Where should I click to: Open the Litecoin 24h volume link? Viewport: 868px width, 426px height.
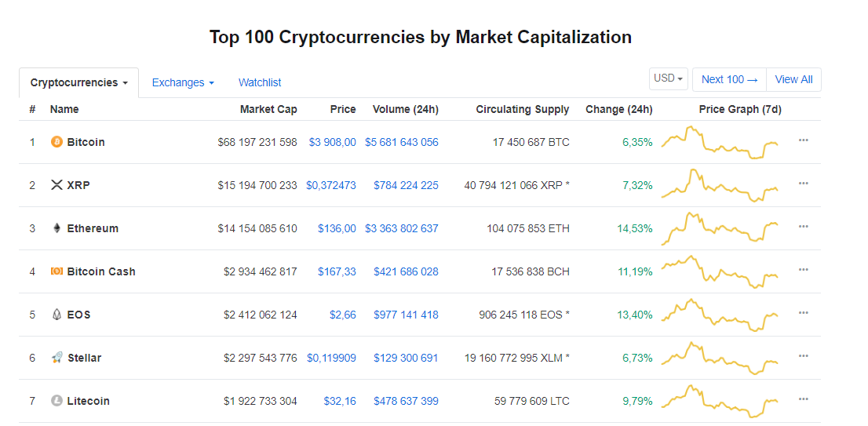pyautogui.click(x=406, y=401)
